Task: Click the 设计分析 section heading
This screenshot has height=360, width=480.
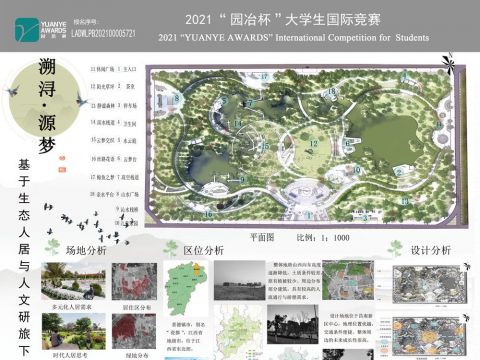Action: (431, 250)
